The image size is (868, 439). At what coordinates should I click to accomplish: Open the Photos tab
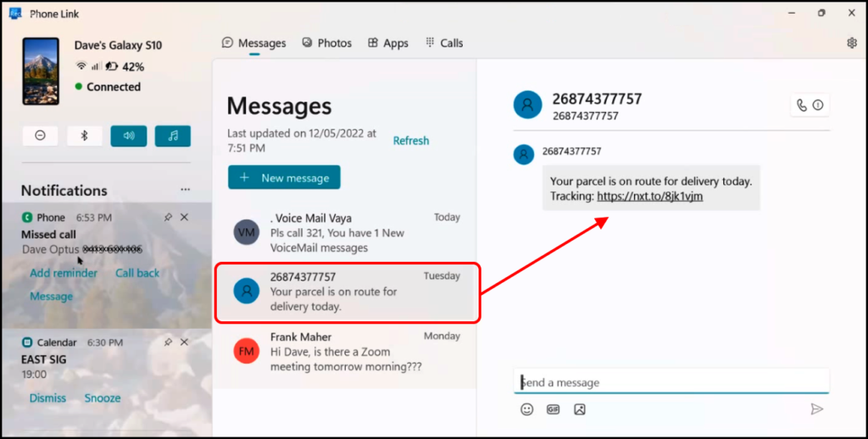(326, 43)
